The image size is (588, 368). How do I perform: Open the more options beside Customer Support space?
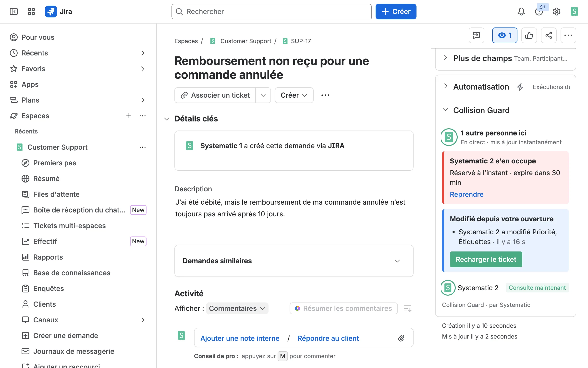point(143,147)
